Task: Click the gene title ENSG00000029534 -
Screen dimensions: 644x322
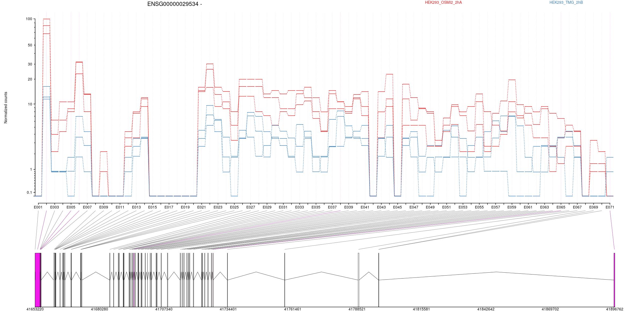Action: (x=175, y=4)
